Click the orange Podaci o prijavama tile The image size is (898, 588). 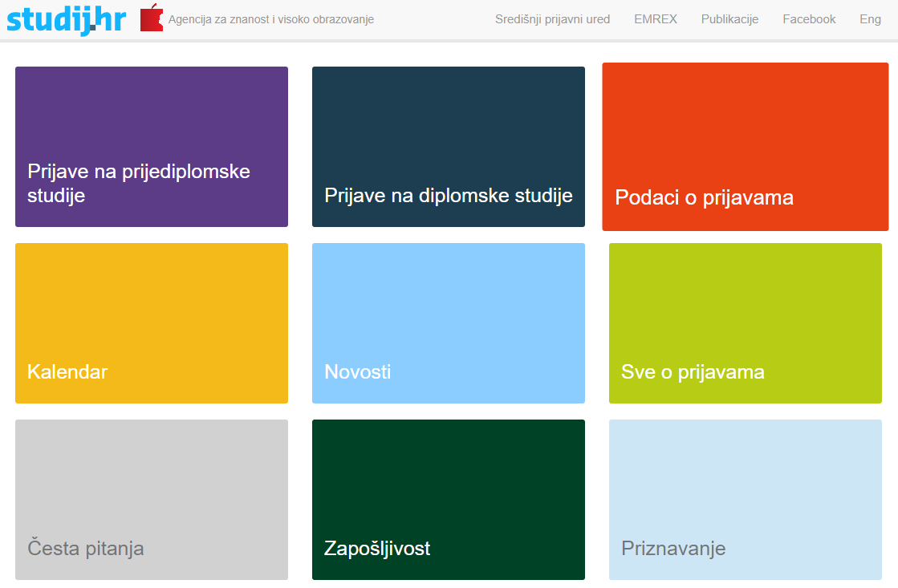tap(745, 147)
